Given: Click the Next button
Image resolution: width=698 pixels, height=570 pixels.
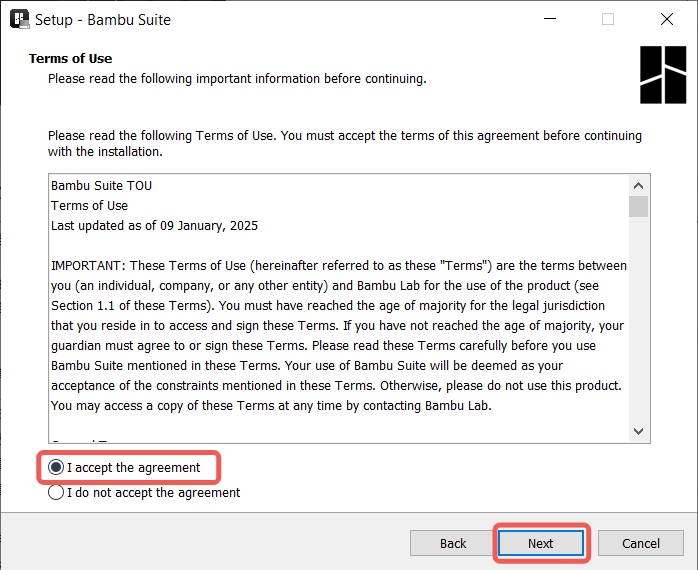Looking at the screenshot, I should point(541,543).
